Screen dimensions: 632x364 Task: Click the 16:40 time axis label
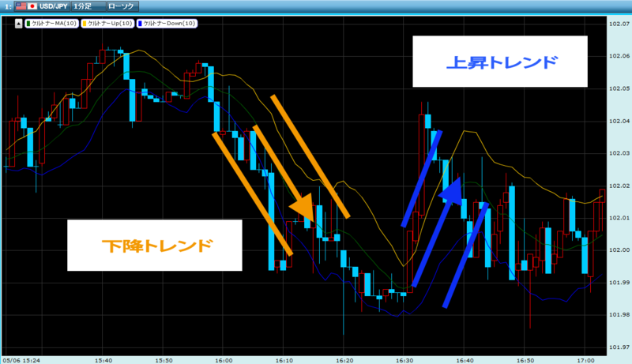465,360
